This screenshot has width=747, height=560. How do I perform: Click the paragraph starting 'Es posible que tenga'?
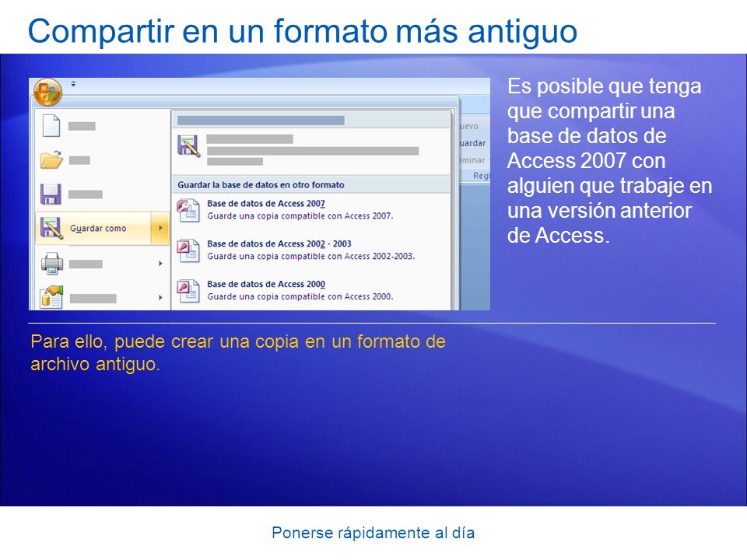pos(610,161)
